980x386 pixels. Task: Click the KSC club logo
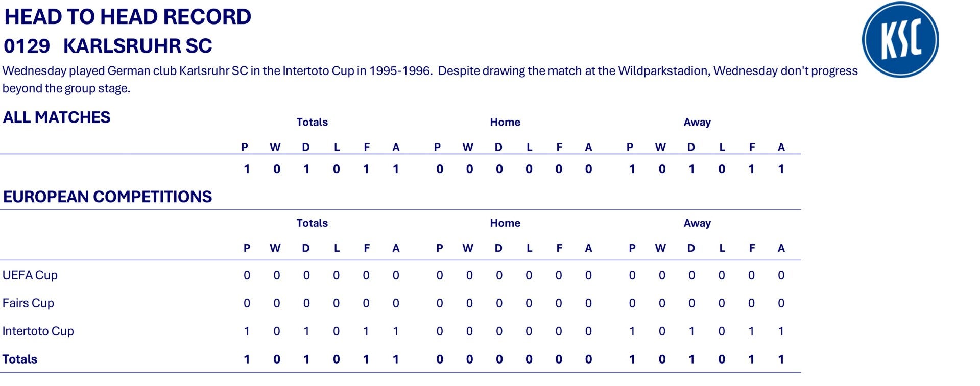click(900, 40)
